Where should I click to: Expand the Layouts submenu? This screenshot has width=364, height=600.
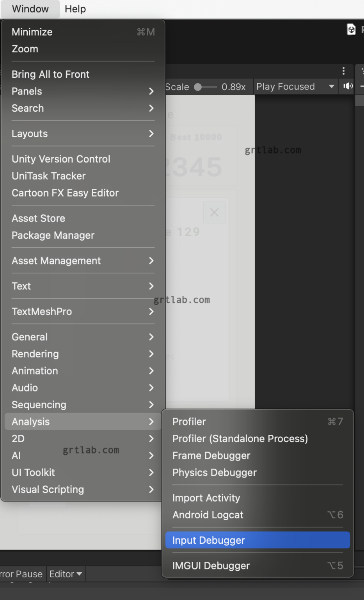pos(30,134)
